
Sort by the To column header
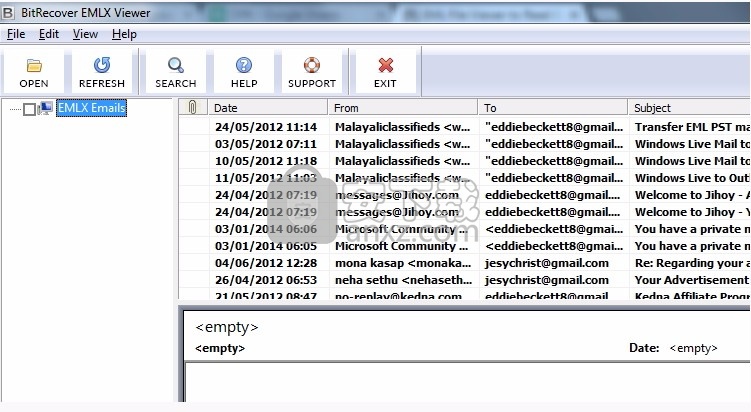click(x=553, y=107)
